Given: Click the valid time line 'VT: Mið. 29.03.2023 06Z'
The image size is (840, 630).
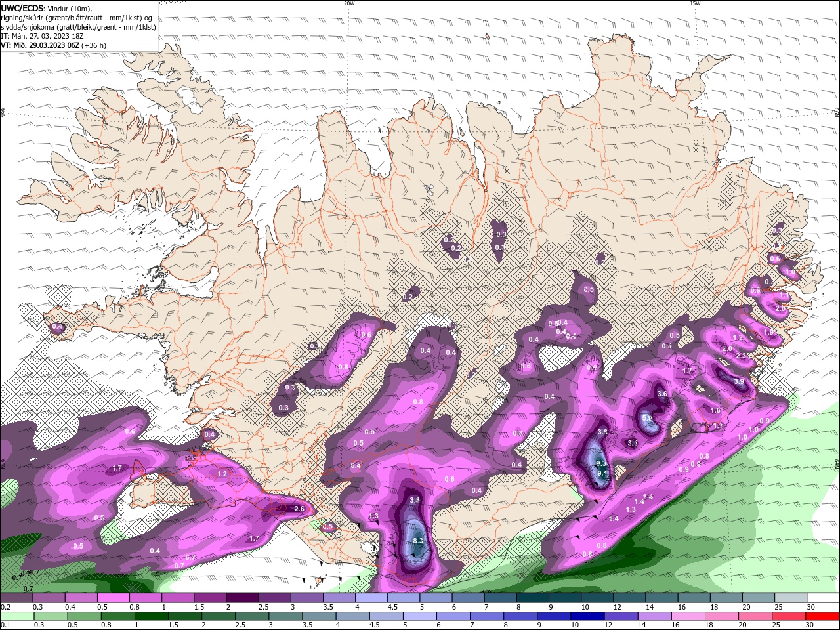Looking at the screenshot, I should pos(40,45).
